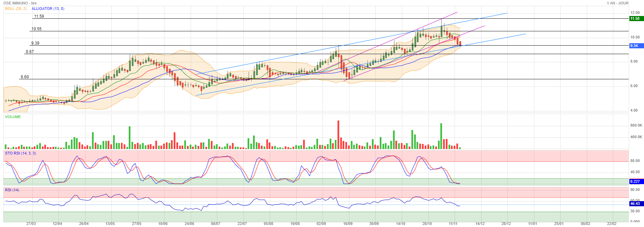Select the VOLUME panel label
Viewport: 644px width, 227px height.
click(x=13, y=117)
